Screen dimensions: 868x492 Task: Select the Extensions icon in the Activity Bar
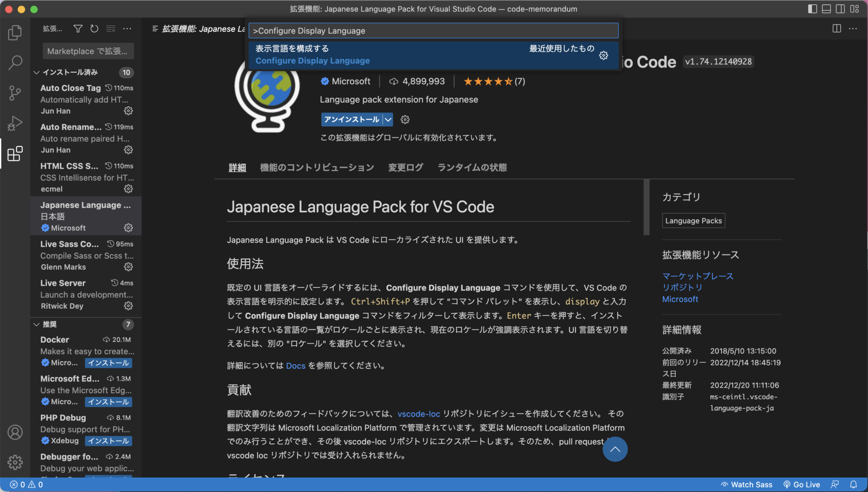pyautogui.click(x=15, y=154)
